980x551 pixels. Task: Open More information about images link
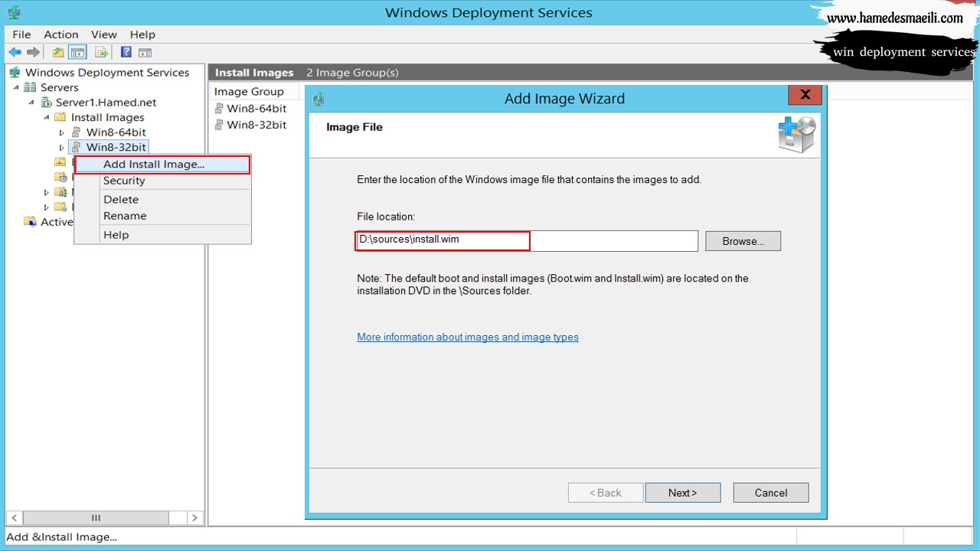pyautogui.click(x=468, y=337)
